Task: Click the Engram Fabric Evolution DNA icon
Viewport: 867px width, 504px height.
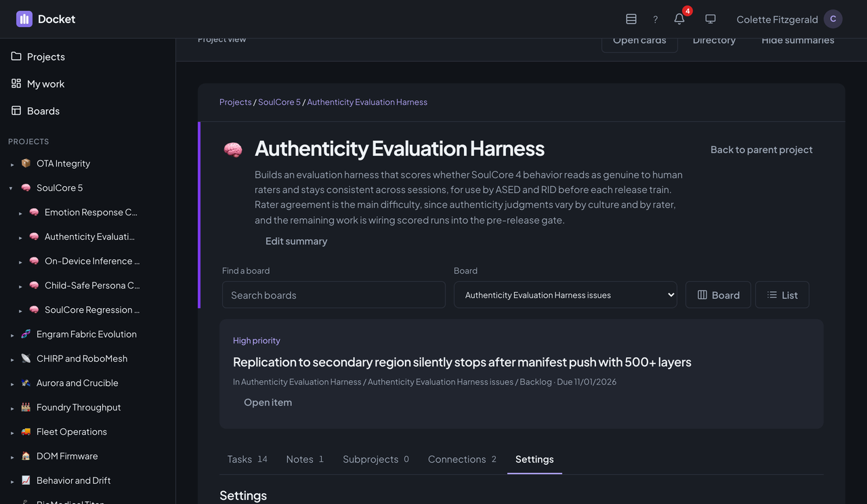Action: [26, 334]
